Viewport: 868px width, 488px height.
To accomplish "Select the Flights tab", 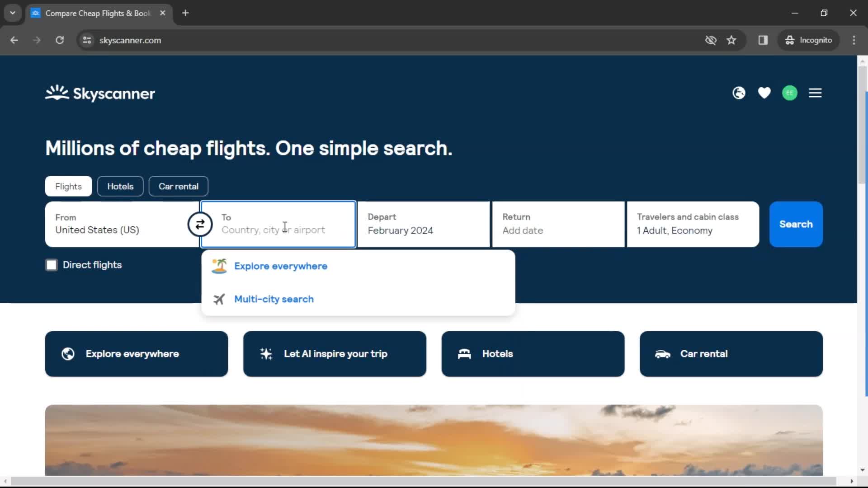I will 69,186.
